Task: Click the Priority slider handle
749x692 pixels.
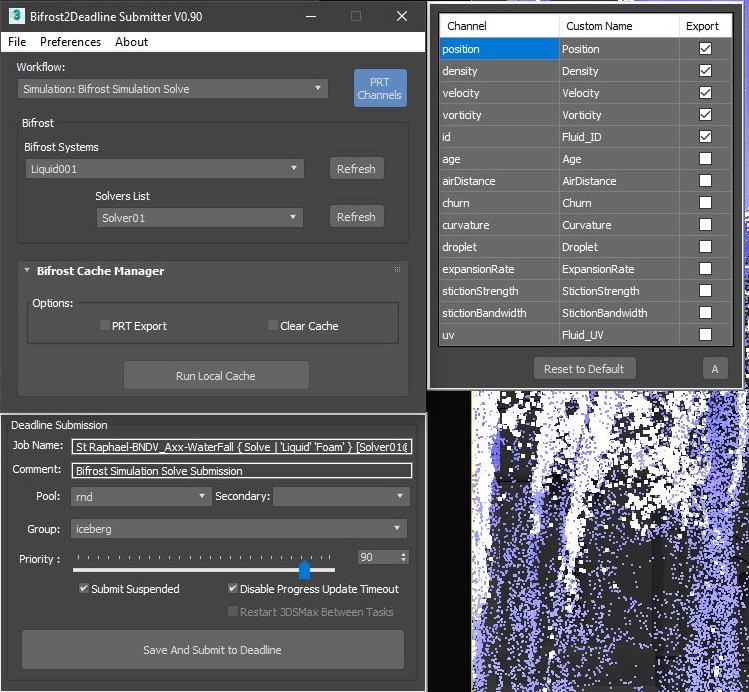Action: (304, 569)
